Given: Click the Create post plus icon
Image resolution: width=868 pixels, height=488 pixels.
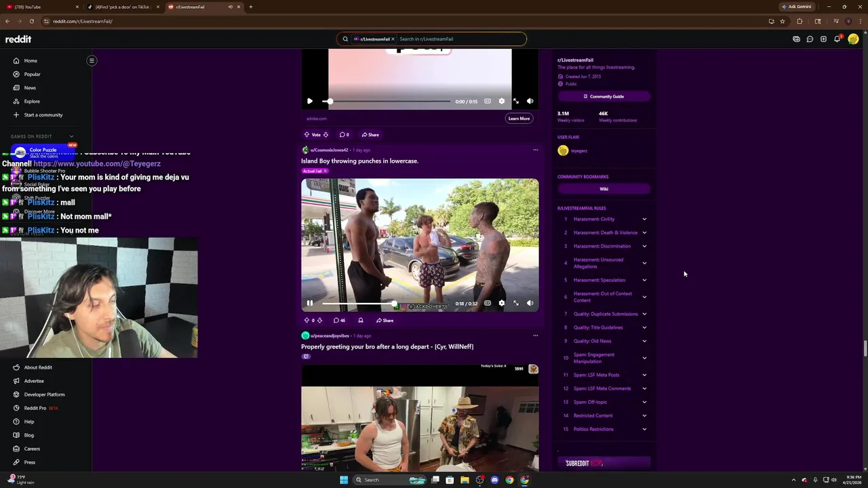Looking at the screenshot, I should [x=823, y=39].
